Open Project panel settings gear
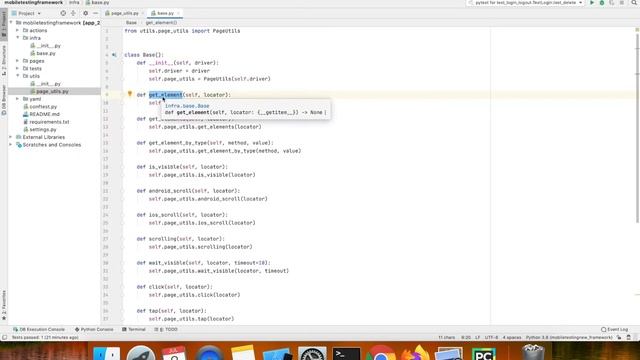Image resolution: width=640 pixels, height=360 pixels. (85, 13)
